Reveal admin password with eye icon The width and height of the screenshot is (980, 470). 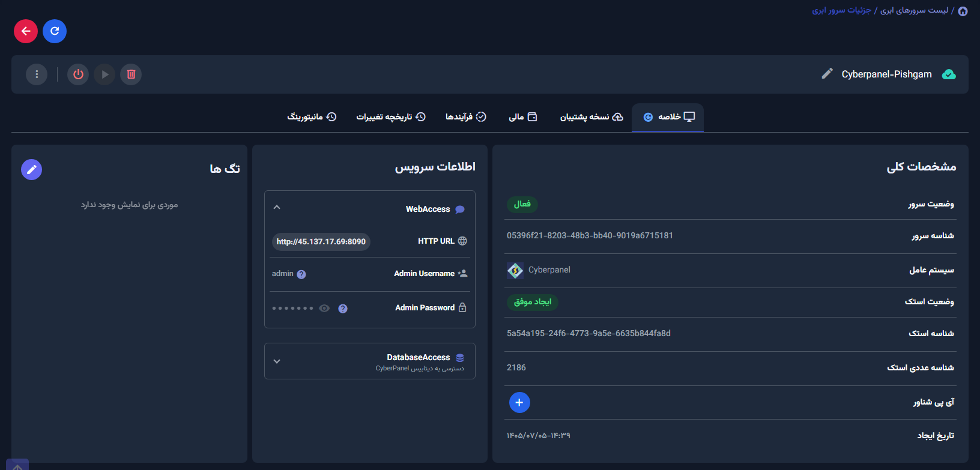(324, 308)
